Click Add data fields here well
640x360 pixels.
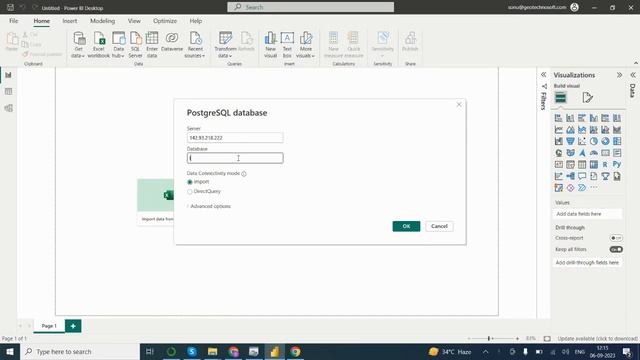pos(588,214)
